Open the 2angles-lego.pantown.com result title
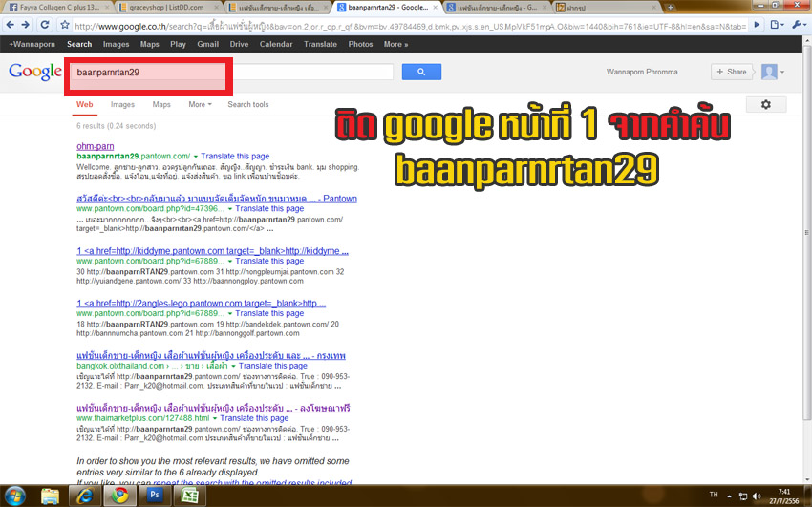The image size is (812, 507). [x=201, y=304]
